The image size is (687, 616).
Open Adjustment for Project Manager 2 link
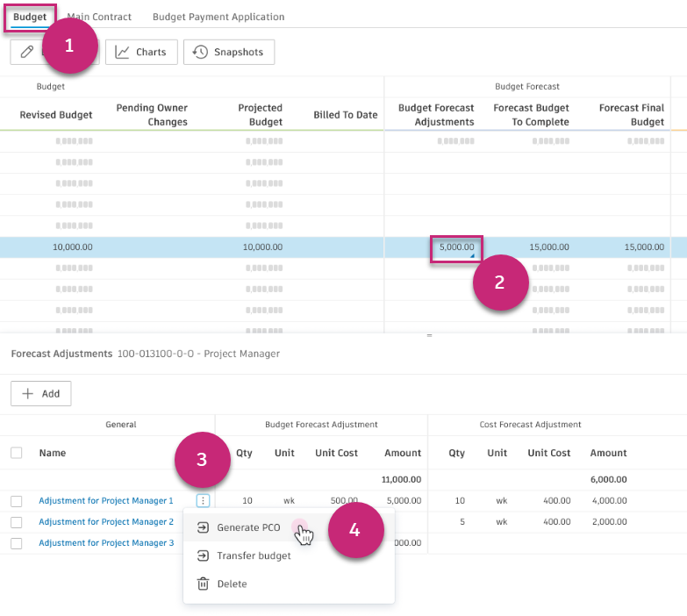[106, 522]
